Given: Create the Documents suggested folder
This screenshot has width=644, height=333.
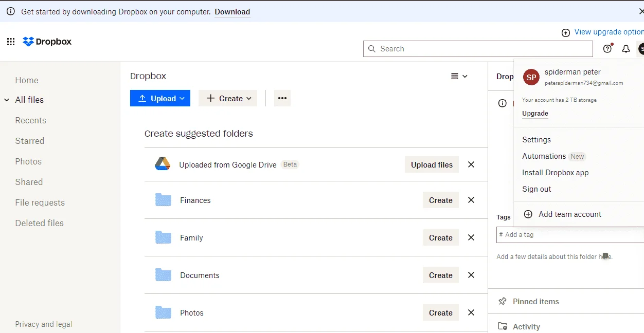Looking at the screenshot, I should [x=441, y=275].
